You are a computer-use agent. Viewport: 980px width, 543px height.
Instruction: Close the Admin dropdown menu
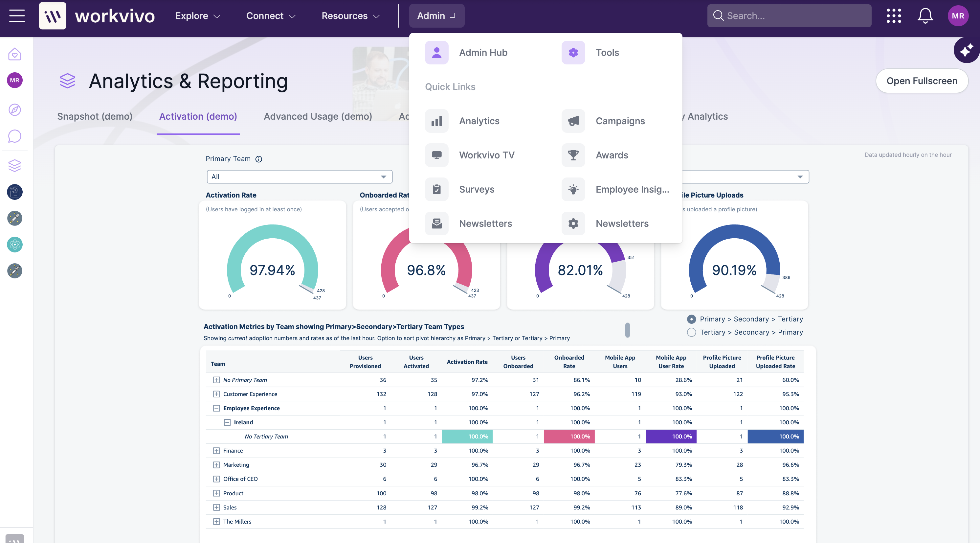437,15
